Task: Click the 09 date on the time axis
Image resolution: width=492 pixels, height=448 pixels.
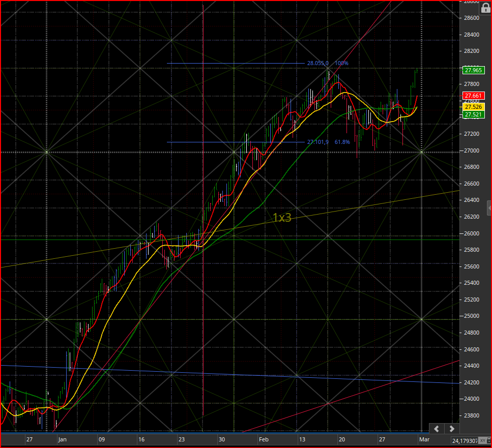Action: tap(102, 439)
